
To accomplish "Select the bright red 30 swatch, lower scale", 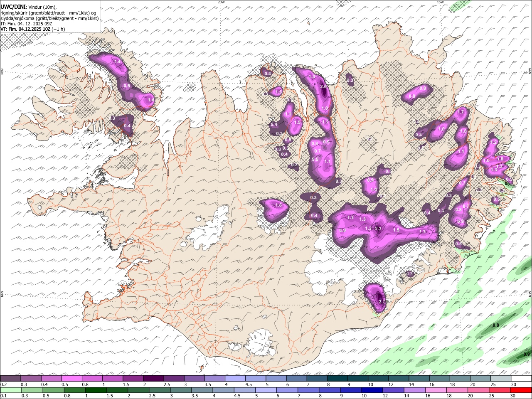I will pyautogui.click(x=520, y=390).
